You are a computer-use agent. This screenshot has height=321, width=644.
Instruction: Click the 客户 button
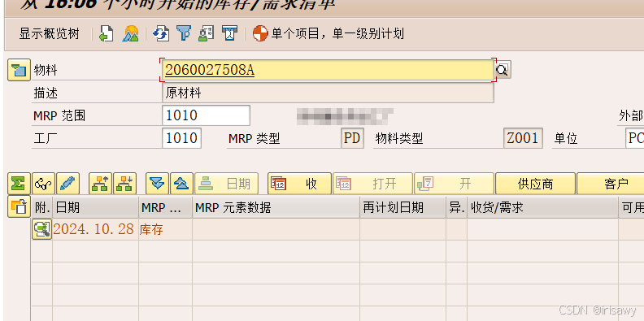611,184
